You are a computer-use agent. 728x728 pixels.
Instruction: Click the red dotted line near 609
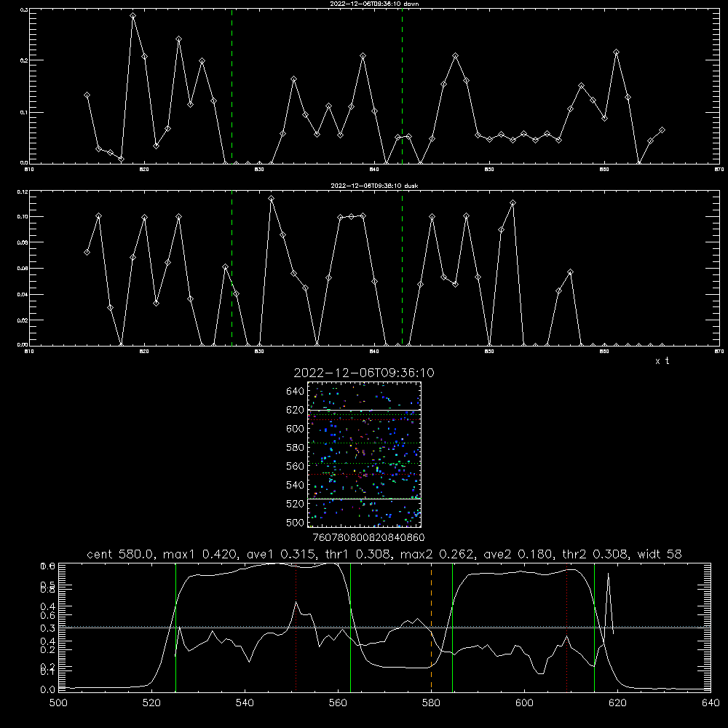click(x=566, y=627)
